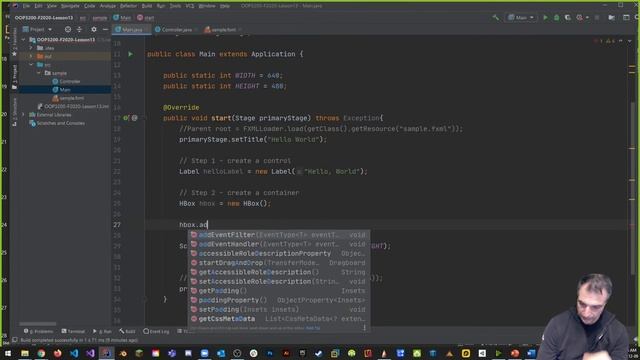
Task: Open the File menu
Action: [26, 6]
